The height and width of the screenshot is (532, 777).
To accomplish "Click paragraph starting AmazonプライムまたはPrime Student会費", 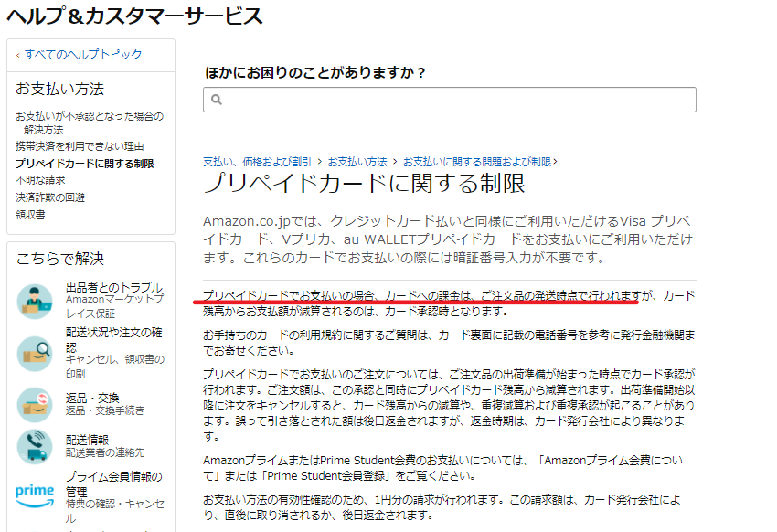I will coord(442,468).
